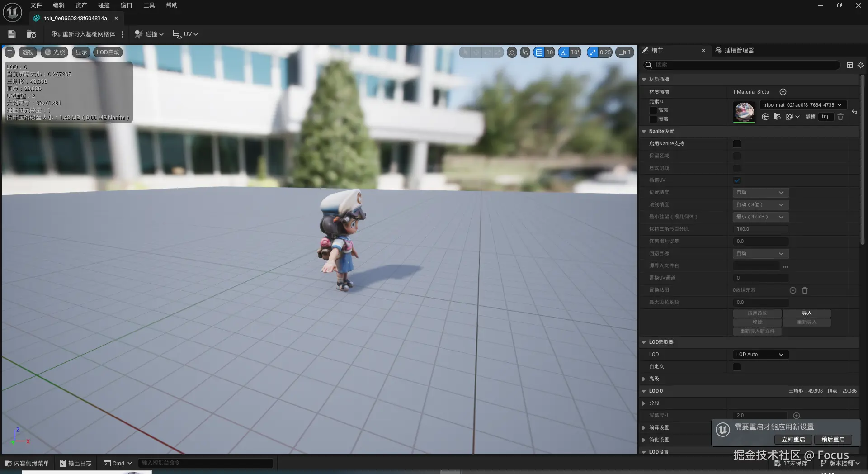Delete the material slot trash icon
Viewport: 868px width, 474px height.
click(840, 117)
